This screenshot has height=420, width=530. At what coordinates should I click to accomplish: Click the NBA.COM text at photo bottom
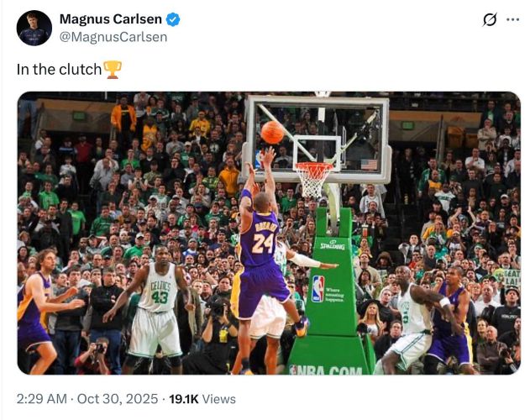pos(326,370)
